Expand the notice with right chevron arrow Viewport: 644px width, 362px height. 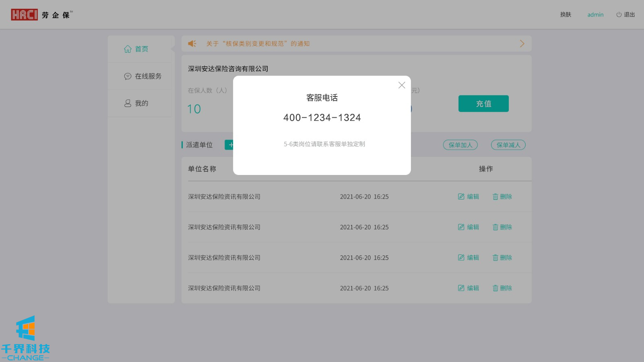coord(522,43)
